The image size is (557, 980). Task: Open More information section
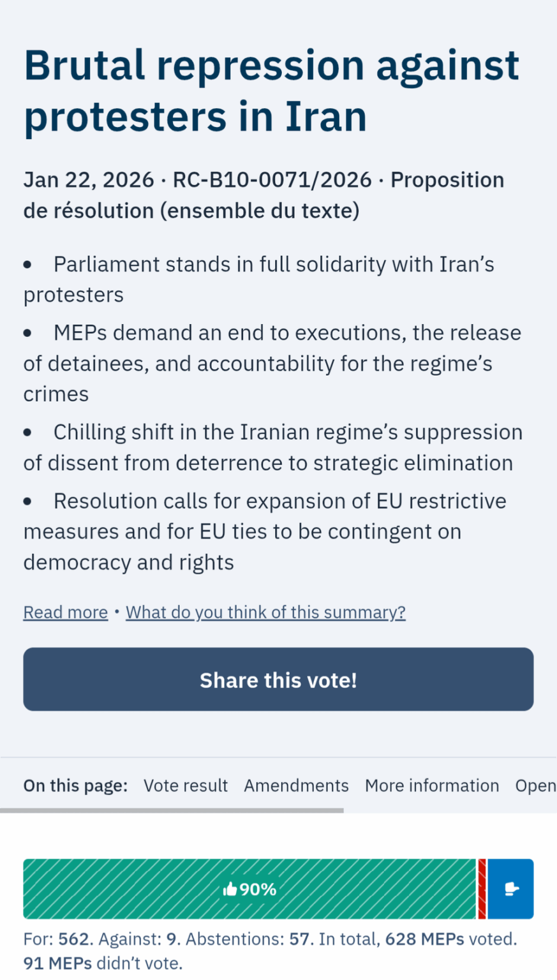(432, 785)
